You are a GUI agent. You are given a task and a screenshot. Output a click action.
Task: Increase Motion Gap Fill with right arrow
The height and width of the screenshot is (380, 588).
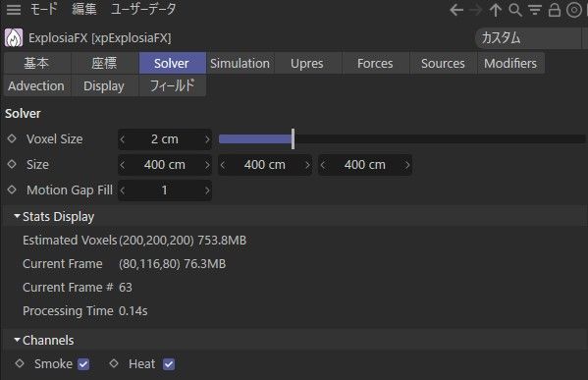coord(207,190)
